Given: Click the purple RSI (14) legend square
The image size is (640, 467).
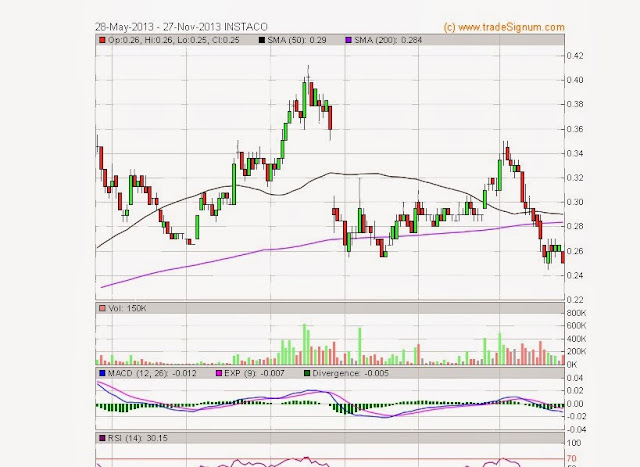Looking at the screenshot, I should pos(102,438).
